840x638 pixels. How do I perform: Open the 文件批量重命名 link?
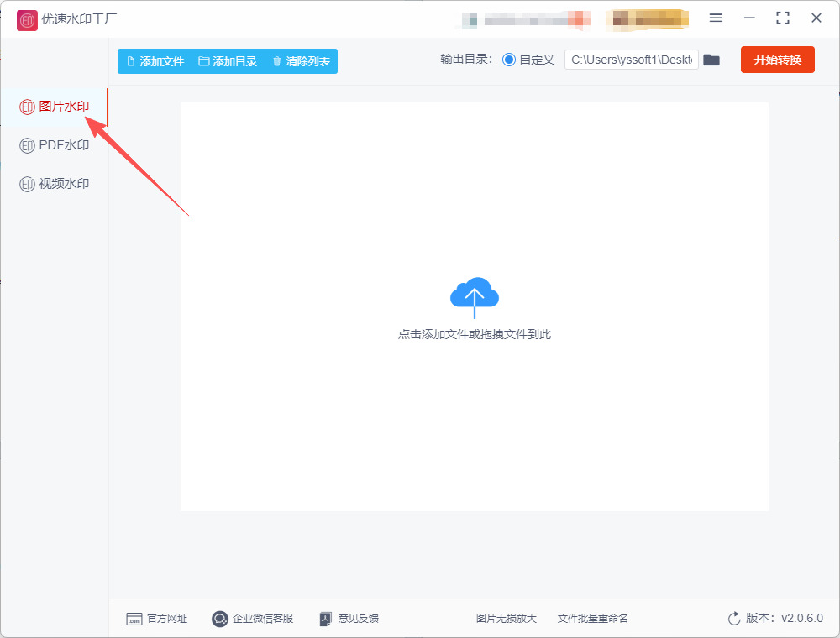(592, 619)
